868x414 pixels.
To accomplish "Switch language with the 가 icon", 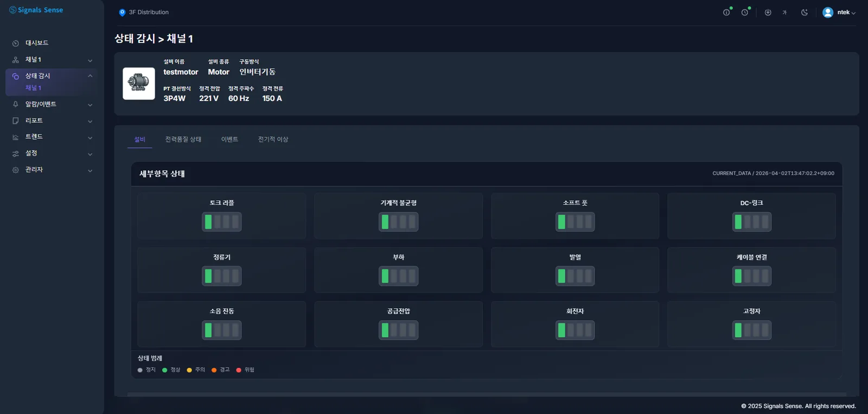I will [784, 12].
